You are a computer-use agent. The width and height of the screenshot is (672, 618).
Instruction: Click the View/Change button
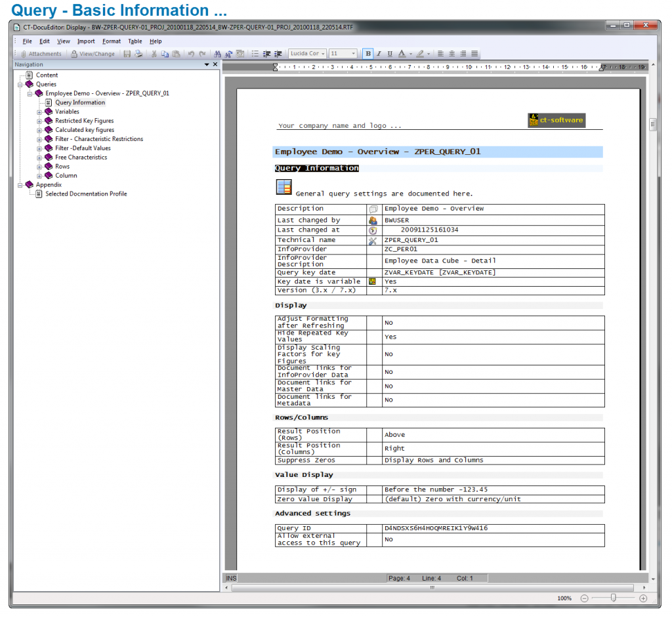click(94, 53)
